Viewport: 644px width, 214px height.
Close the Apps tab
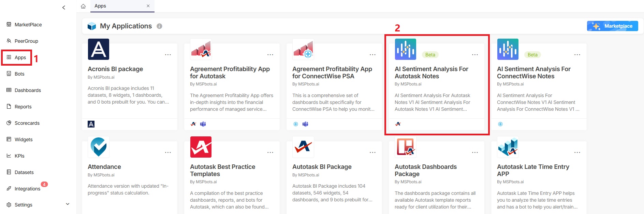click(148, 6)
